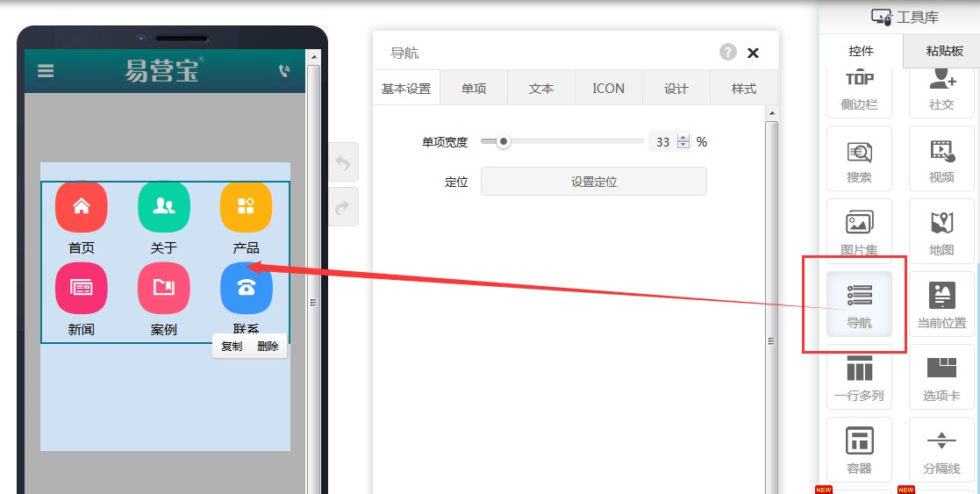Choose the 容器 container widget
The height and width of the screenshot is (494, 980).
point(860,449)
